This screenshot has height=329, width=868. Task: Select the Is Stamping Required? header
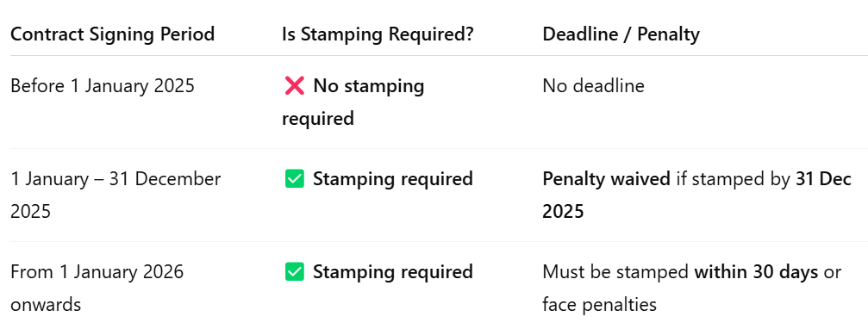click(378, 34)
